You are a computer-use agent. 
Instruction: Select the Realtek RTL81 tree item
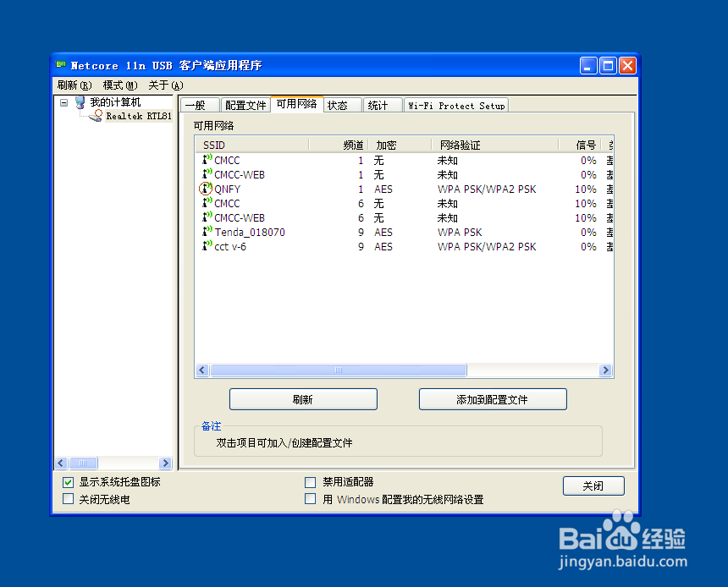[138, 116]
